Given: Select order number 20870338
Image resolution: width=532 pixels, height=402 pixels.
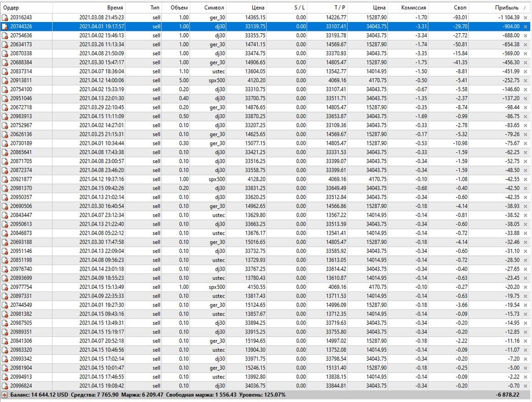Looking at the screenshot, I should [x=21, y=54].
